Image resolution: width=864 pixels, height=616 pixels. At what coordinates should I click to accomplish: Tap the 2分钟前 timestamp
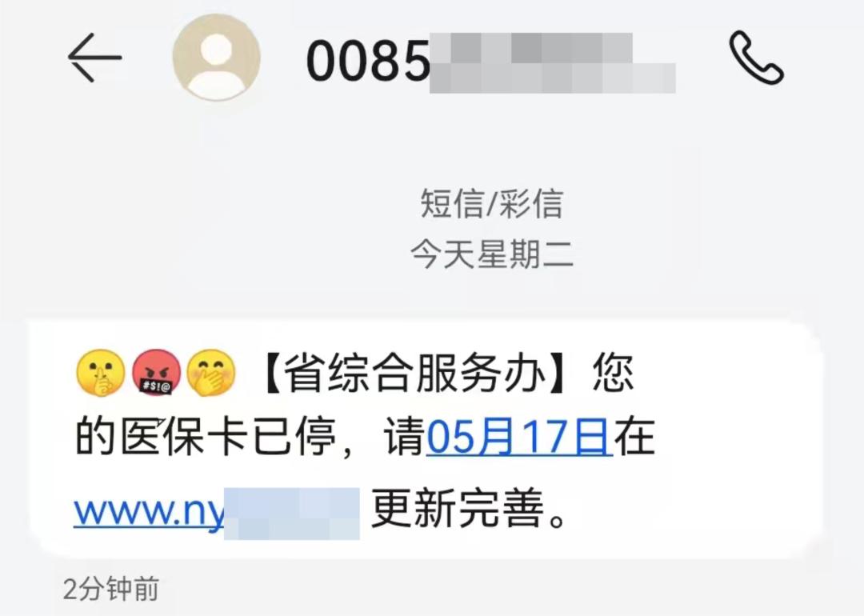pos(110,589)
